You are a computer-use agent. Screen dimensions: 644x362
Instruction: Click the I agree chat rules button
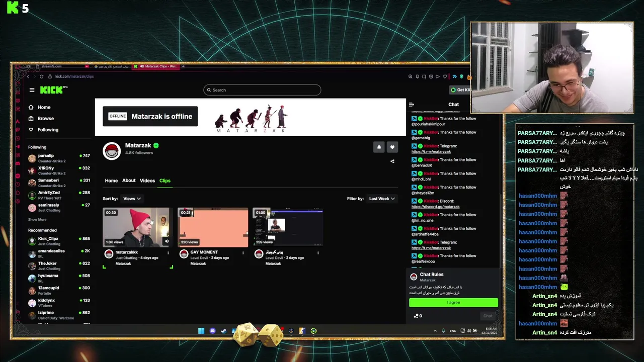(453, 302)
